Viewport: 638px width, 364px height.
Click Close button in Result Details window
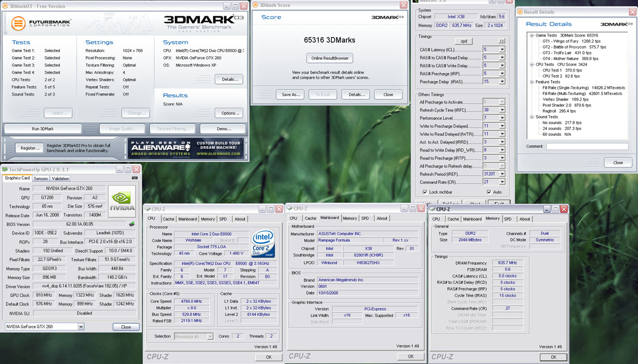tap(618, 163)
